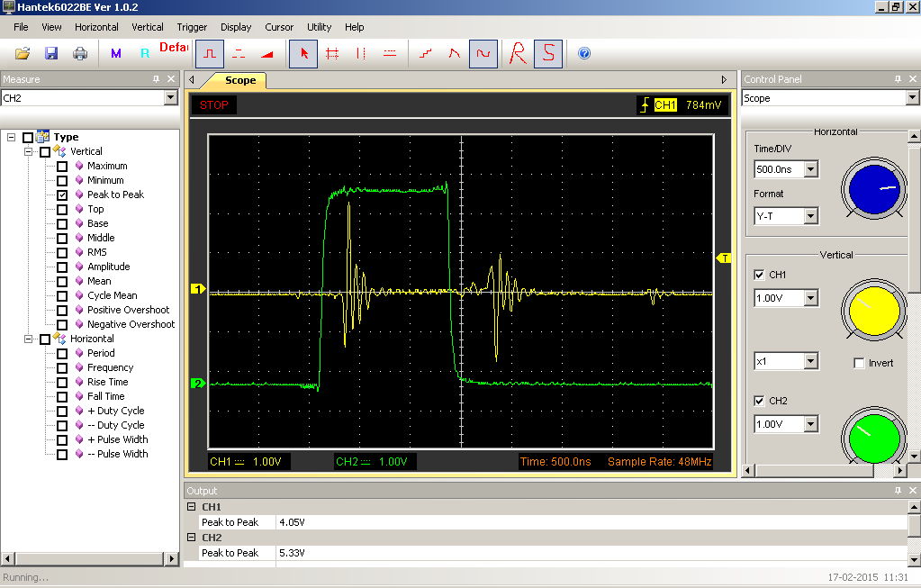Close the Measure panel
The image size is (921, 588).
171,78
